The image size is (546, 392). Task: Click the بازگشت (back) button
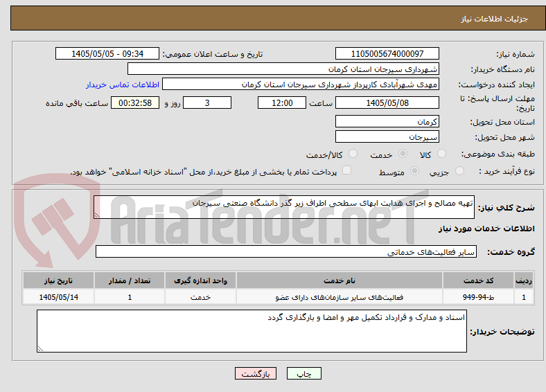pyautogui.click(x=256, y=373)
